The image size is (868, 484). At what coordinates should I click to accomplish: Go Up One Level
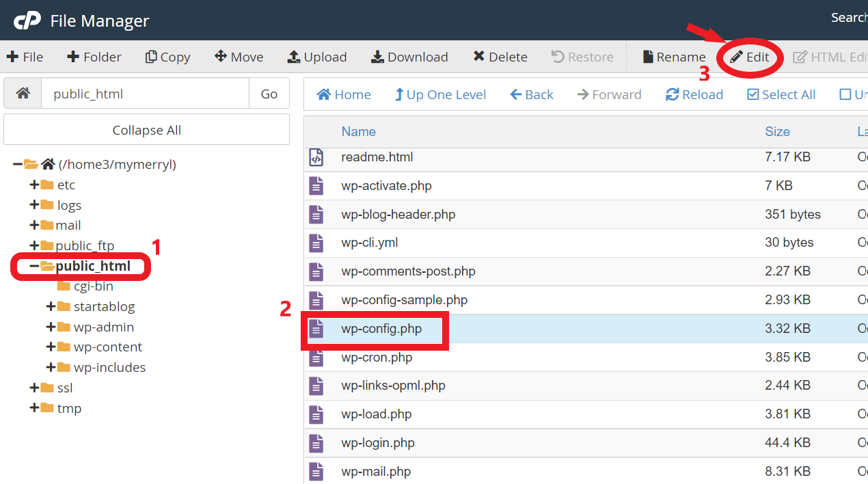(x=440, y=94)
